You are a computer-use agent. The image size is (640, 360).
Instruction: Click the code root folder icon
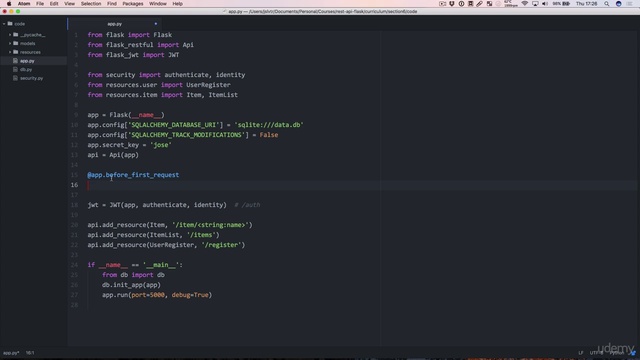(x=10, y=24)
